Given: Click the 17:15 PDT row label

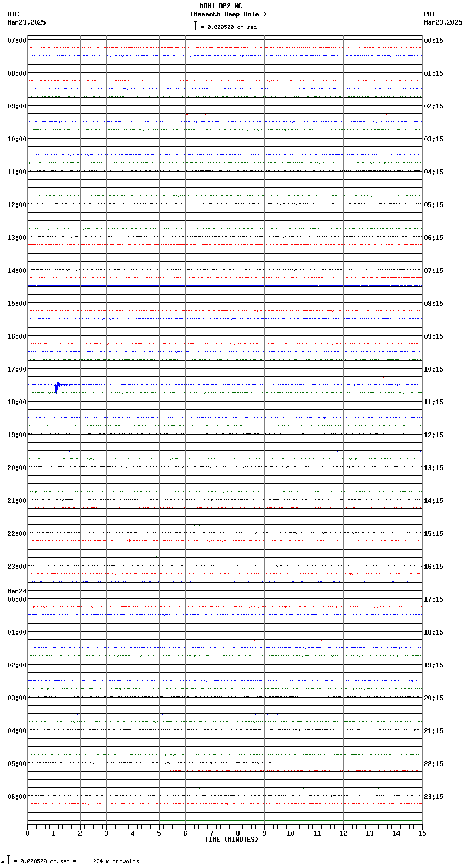Looking at the screenshot, I should pos(434,599).
